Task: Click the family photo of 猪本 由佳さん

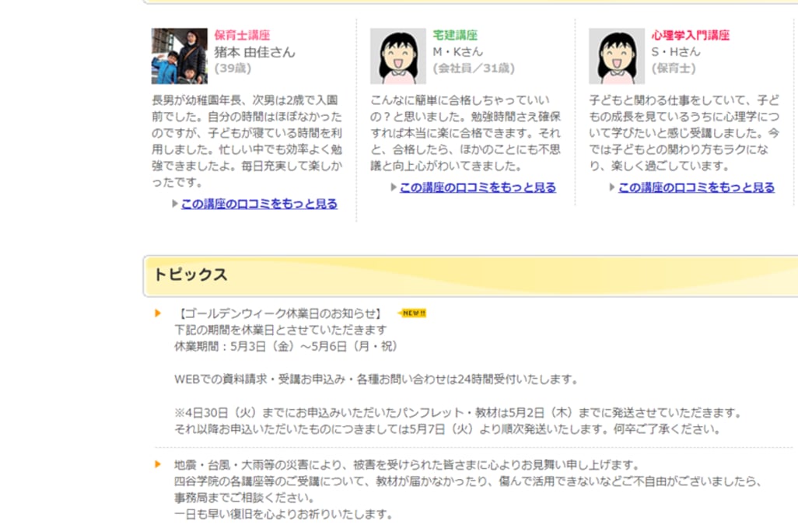Action: pyautogui.click(x=179, y=56)
